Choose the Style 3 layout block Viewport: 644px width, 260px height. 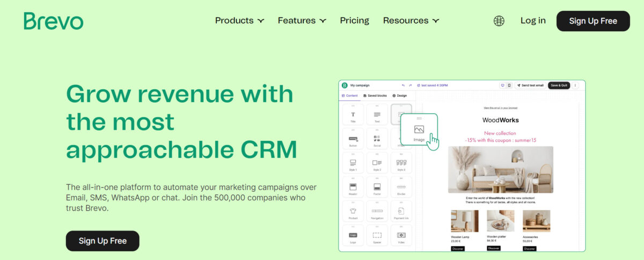tap(401, 163)
